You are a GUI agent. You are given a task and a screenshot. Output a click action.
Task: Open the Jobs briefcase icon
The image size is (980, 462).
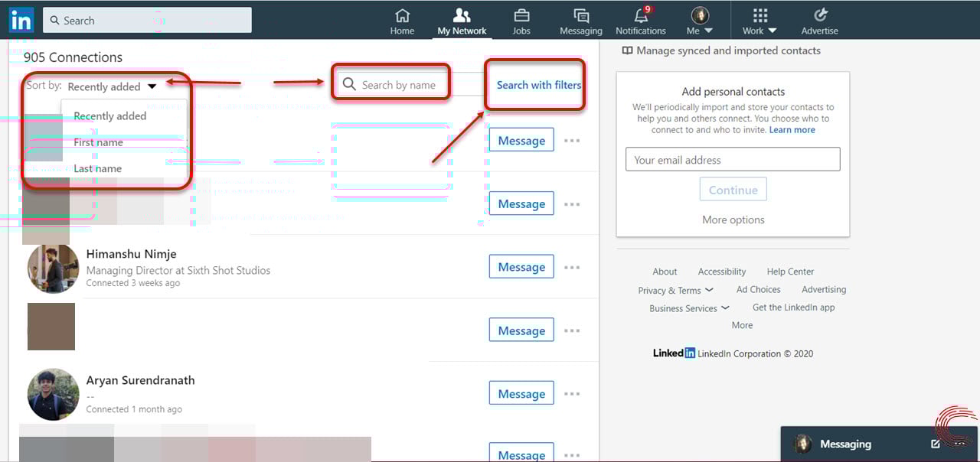pos(521,21)
